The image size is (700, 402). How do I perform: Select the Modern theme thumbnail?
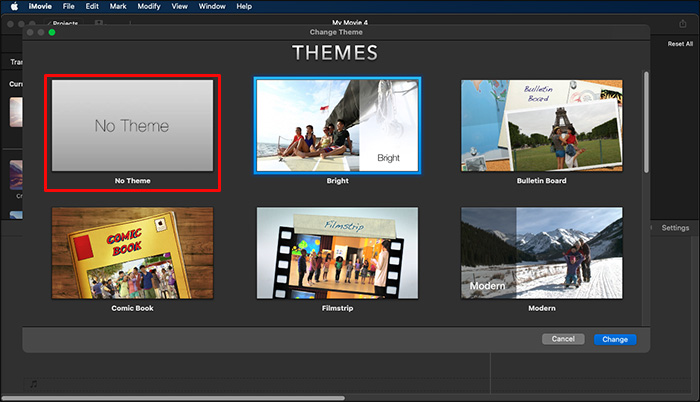[543, 253]
